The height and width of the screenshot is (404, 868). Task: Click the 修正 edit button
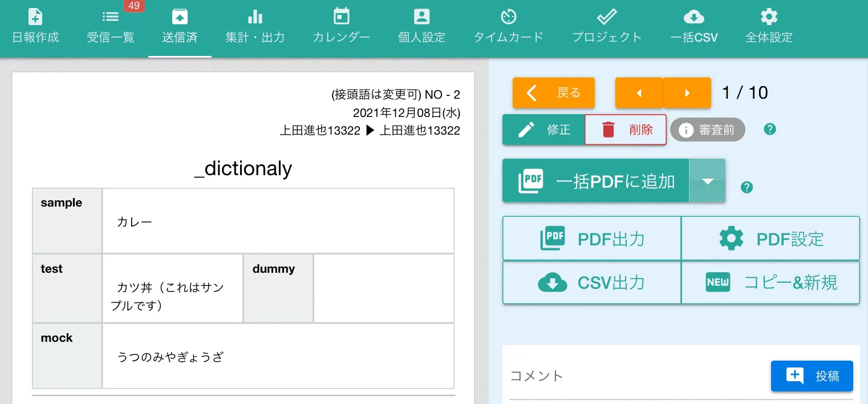(x=543, y=130)
